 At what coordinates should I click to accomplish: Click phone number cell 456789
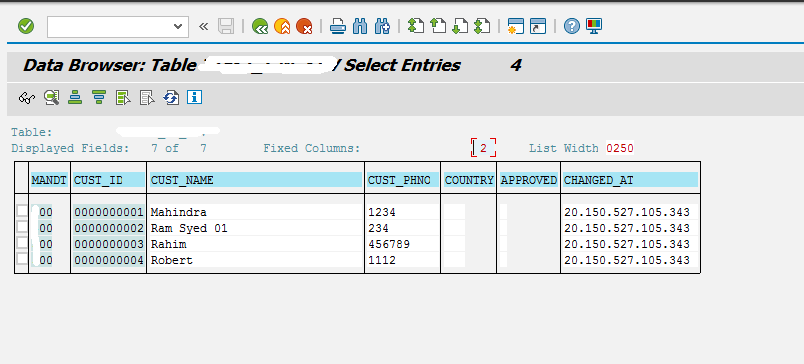pos(402,244)
